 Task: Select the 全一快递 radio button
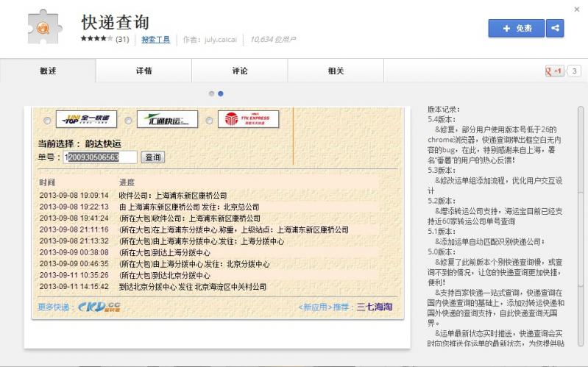[x=48, y=121]
